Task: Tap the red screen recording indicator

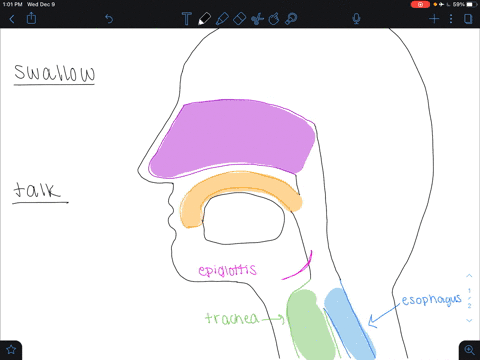Action: pyautogui.click(x=420, y=4)
